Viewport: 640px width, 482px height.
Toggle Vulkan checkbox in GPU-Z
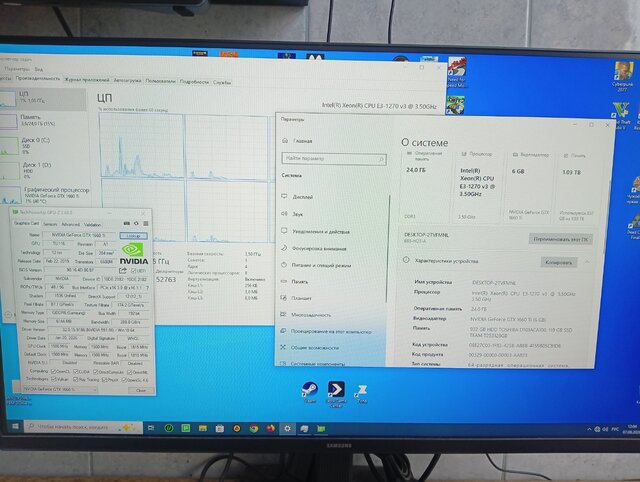click(x=53, y=379)
